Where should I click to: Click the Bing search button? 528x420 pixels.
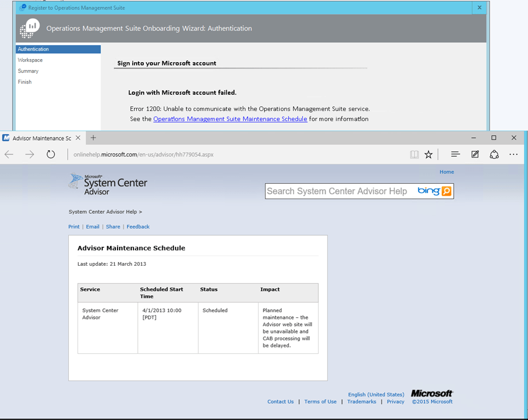coord(446,191)
